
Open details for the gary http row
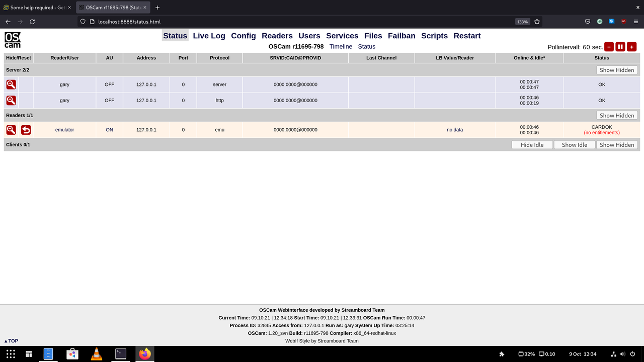click(x=11, y=101)
